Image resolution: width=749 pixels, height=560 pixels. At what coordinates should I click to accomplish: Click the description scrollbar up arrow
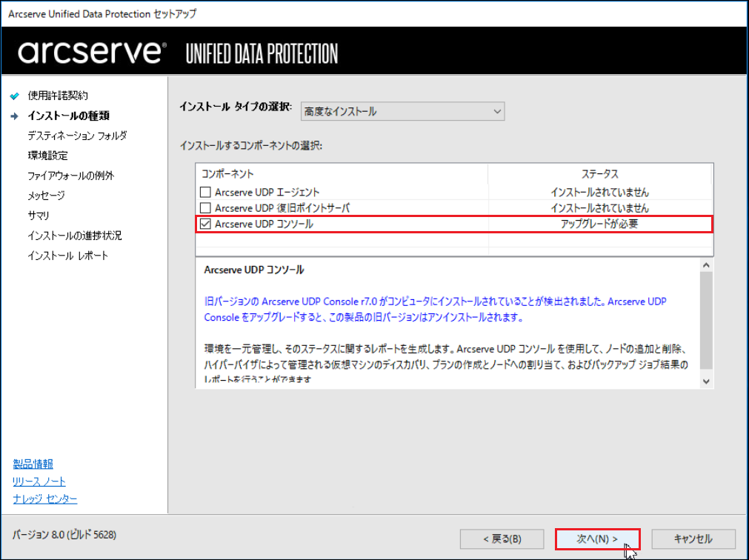707,265
